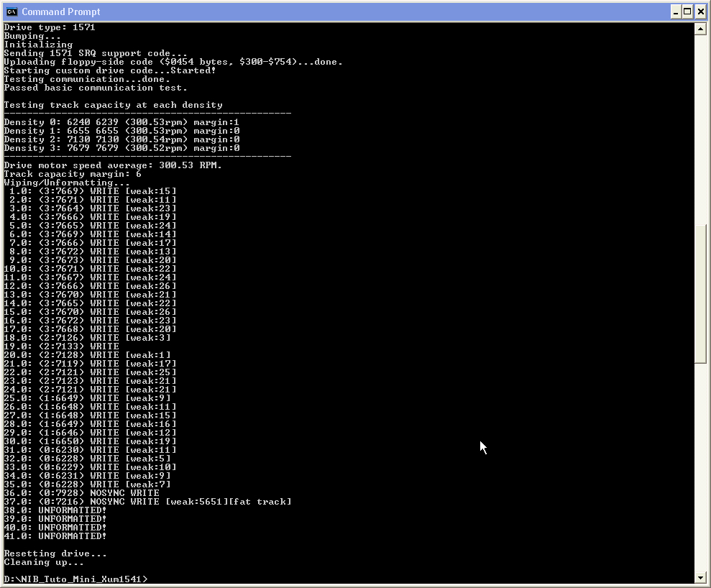This screenshot has width=711, height=588.
Task: Minimize the Command Prompt window
Action: coord(676,12)
